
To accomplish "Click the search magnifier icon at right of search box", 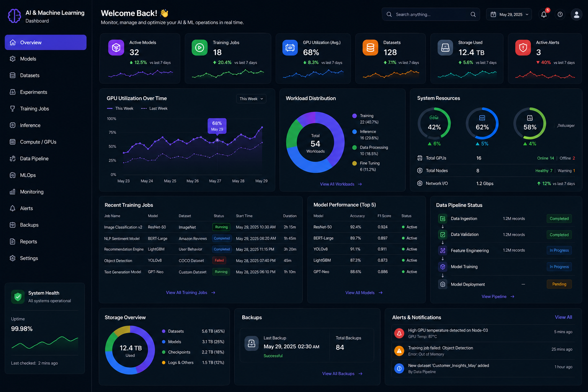I will [x=473, y=15].
